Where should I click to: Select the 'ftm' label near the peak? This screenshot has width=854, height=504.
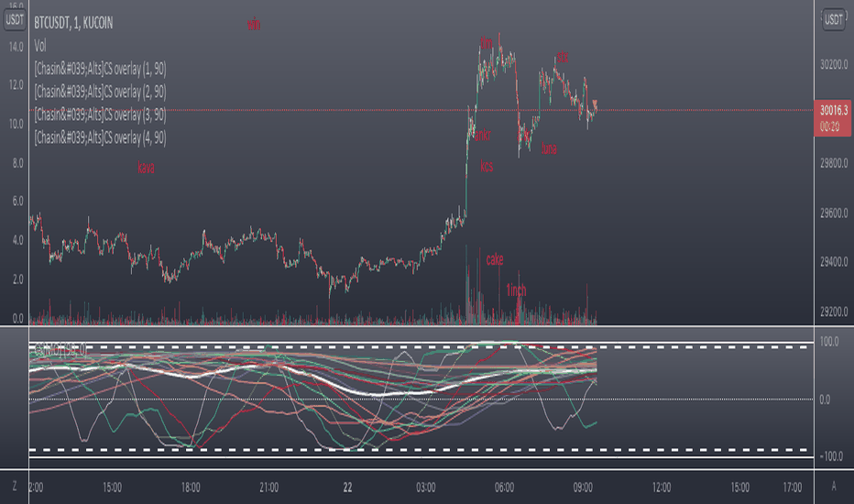click(486, 42)
